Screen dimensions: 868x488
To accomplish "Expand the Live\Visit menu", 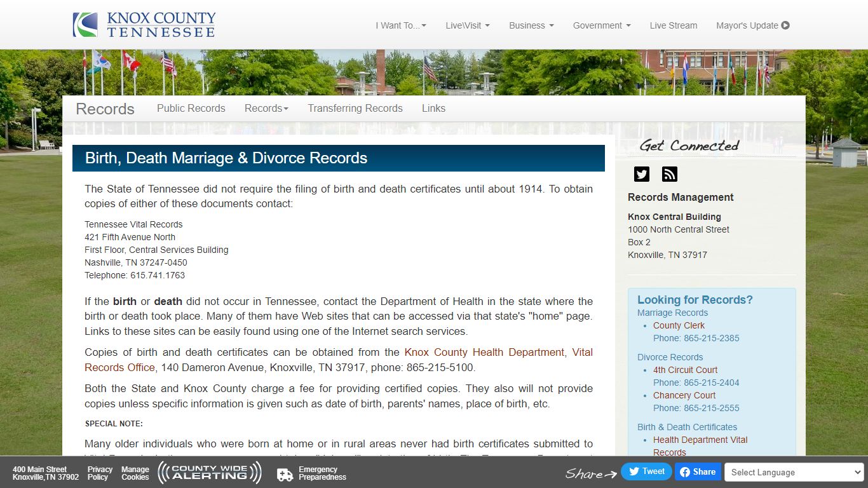I will point(468,25).
